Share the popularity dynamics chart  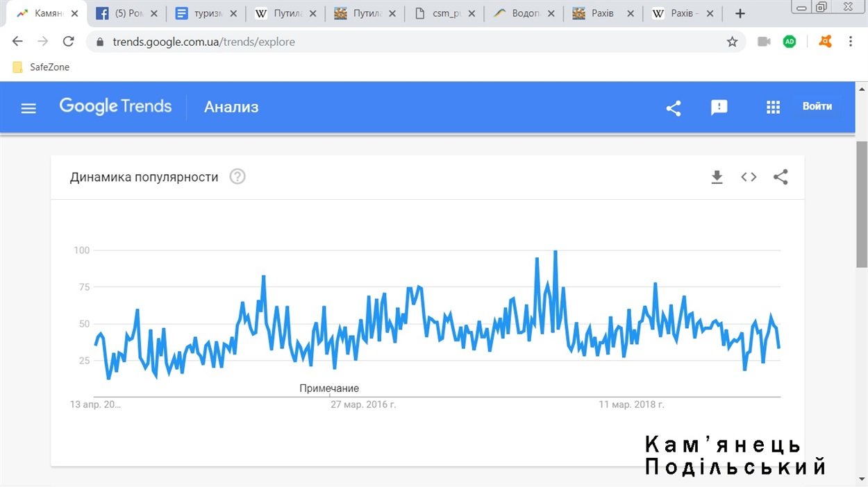[x=781, y=177]
